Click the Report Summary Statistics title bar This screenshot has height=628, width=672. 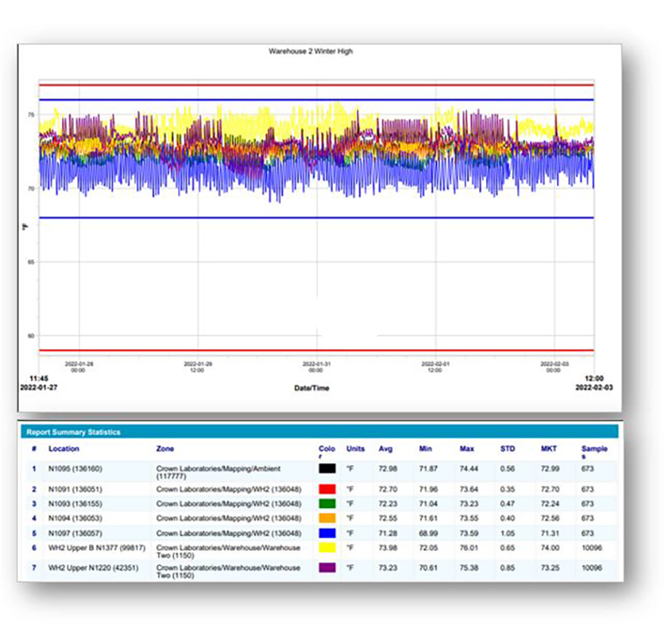[73, 432]
